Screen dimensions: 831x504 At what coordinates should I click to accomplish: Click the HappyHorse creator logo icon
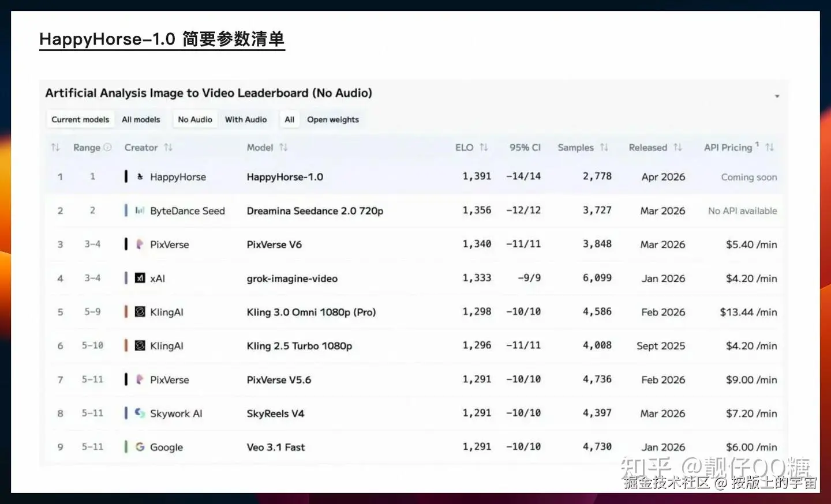tap(140, 177)
